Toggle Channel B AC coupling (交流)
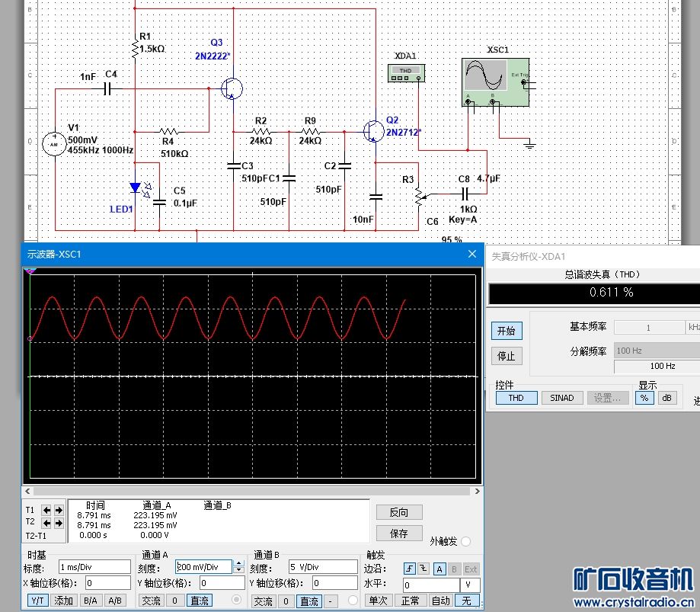Screen dimensions: 700x612 [263, 601]
